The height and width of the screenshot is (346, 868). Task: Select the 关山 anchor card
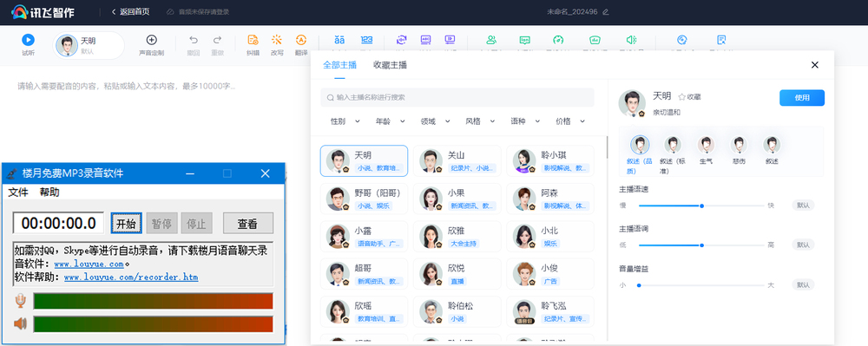(x=457, y=160)
